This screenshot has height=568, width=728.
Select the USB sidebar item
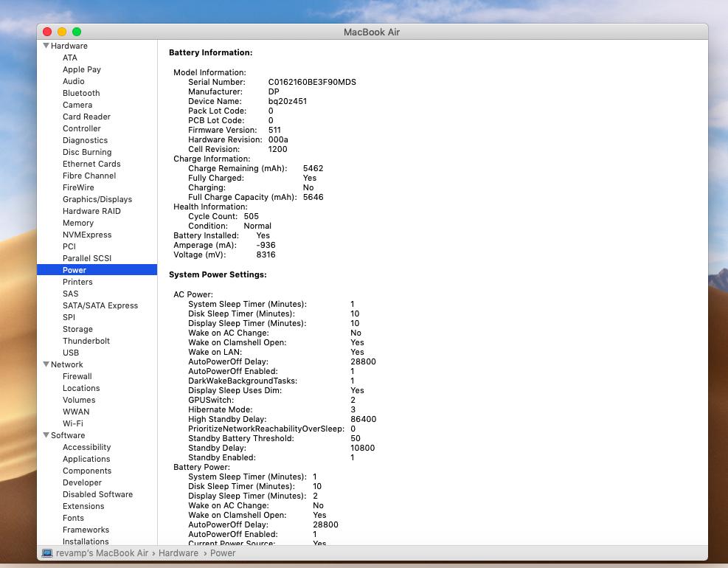coord(71,353)
